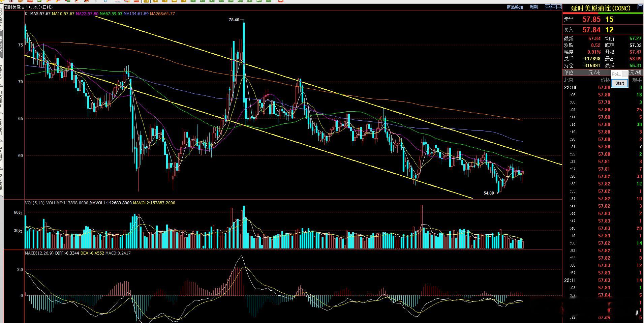Click chart title 延时美原油连(CONC)<日线>

pos(29,7)
